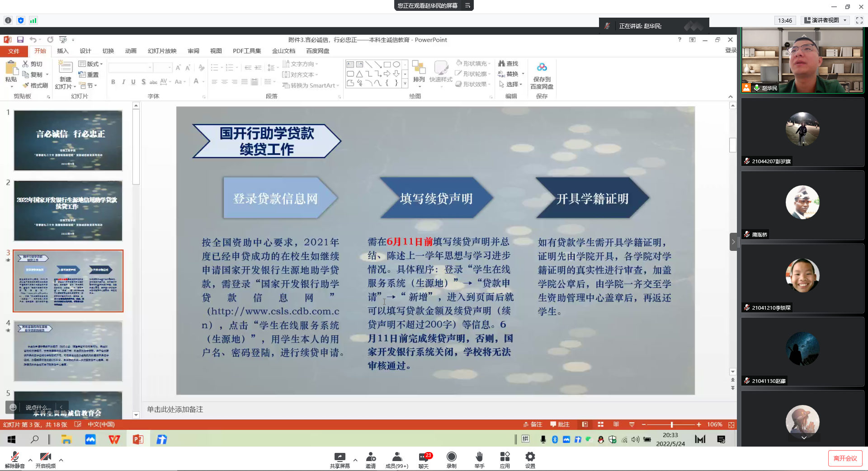Open the 应用 apps icon
This screenshot has width=868, height=471.
[505, 460]
